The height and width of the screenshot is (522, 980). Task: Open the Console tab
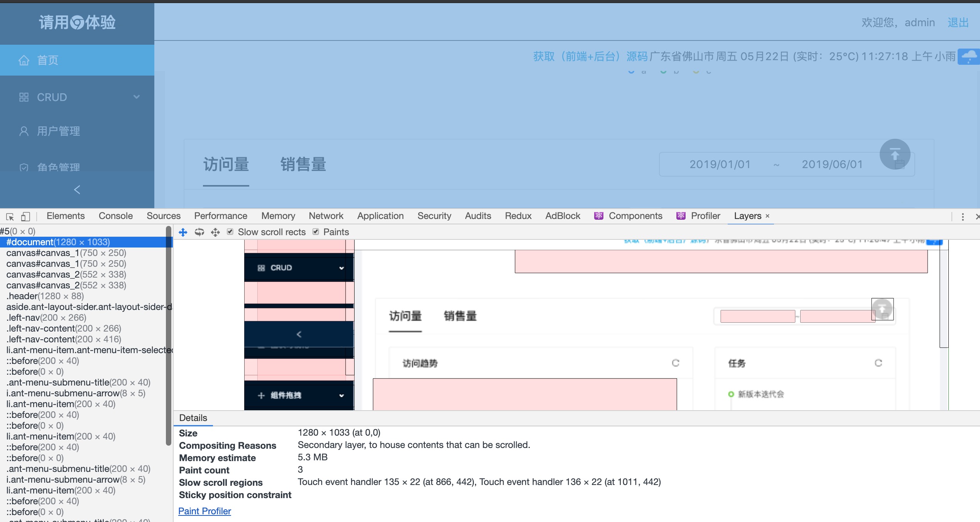pyautogui.click(x=116, y=216)
